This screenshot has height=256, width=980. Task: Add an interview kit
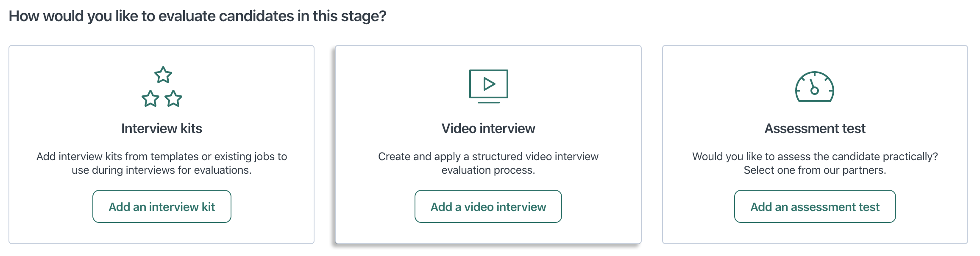click(x=162, y=206)
